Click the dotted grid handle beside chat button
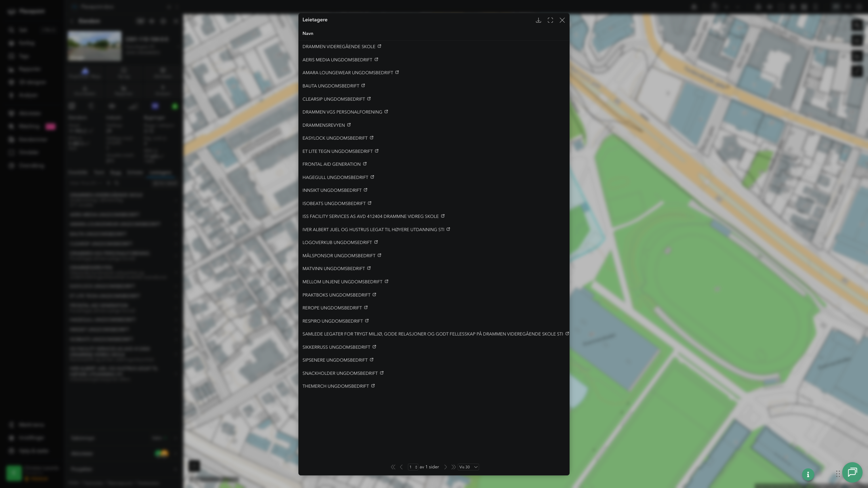 [x=838, y=474]
